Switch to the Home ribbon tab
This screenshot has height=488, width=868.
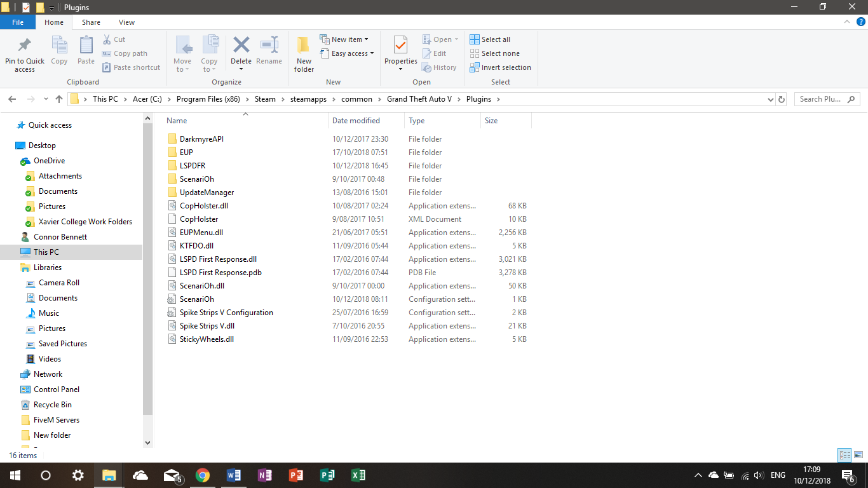(x=54, y=22)
